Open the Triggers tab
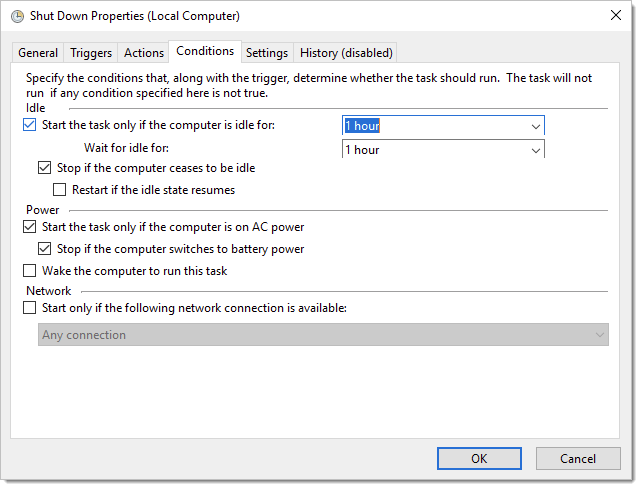This screenshot has height=488, width=640. coord(91,53)
